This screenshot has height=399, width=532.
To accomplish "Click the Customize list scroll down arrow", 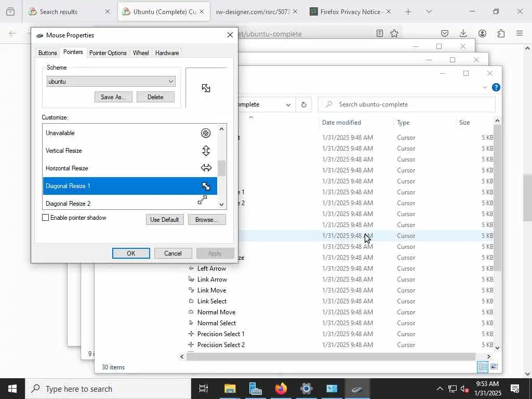I will coord(221,204).
